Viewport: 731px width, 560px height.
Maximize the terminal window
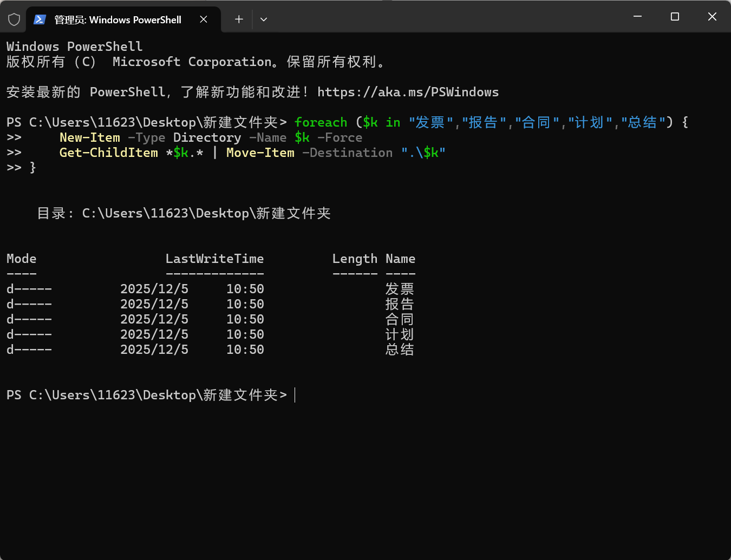click(675, 17)
